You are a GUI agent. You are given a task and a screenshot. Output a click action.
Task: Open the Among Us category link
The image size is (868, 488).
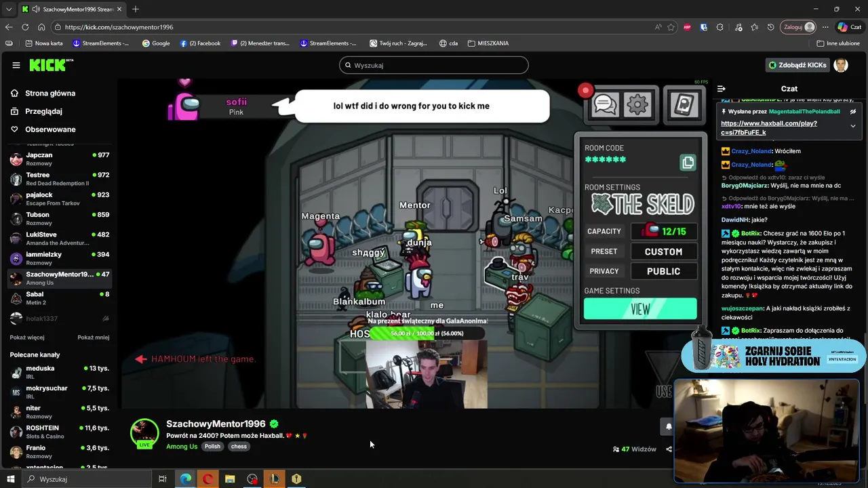(182, 447)
